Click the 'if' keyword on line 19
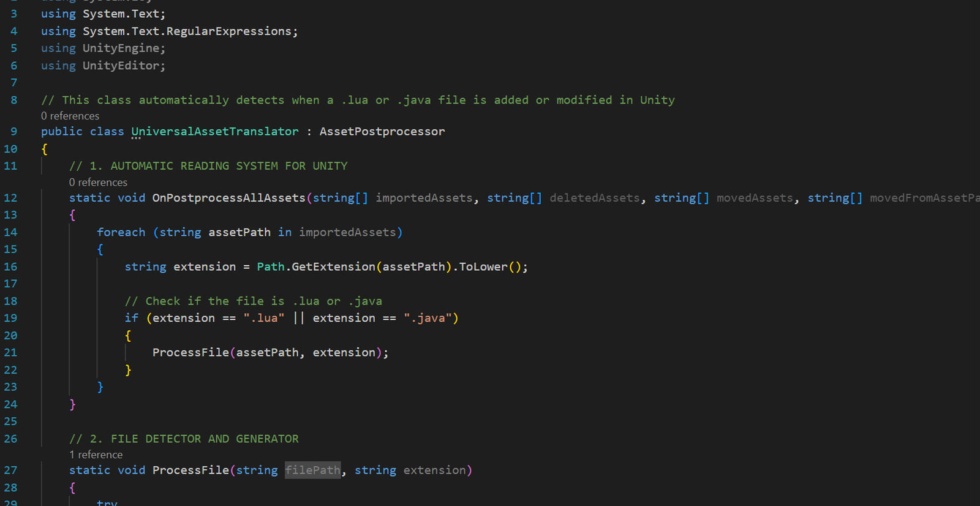Screen dimensions: 980x506 point(132,318)
